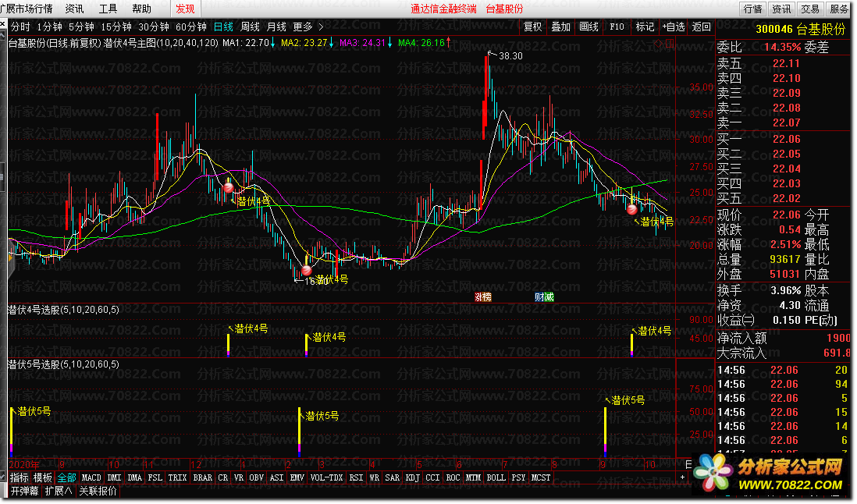Open the 工具 menu
857x504 pixels.
(x=108, y=9)
